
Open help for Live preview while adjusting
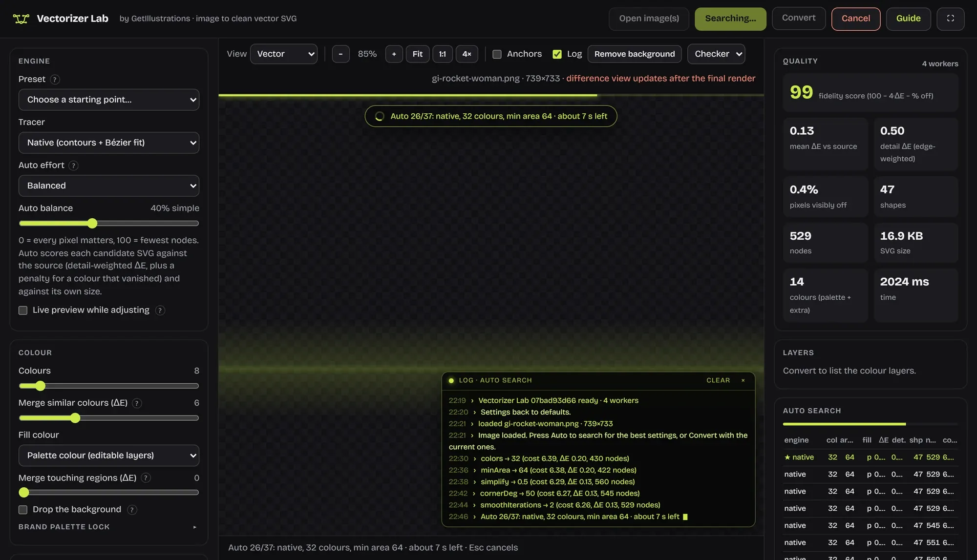(x=160, y=311)
